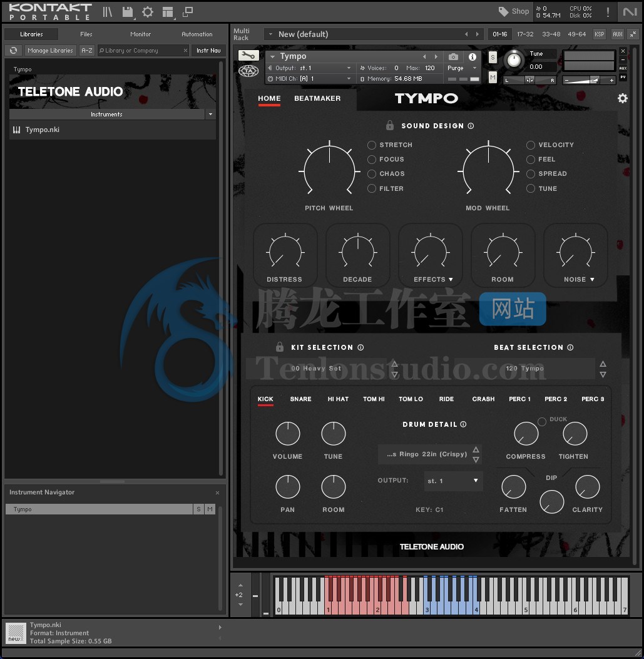The height and width of the screenshot is (659, 644).
Task: Switch to the Automation tab
Action: 197,34
